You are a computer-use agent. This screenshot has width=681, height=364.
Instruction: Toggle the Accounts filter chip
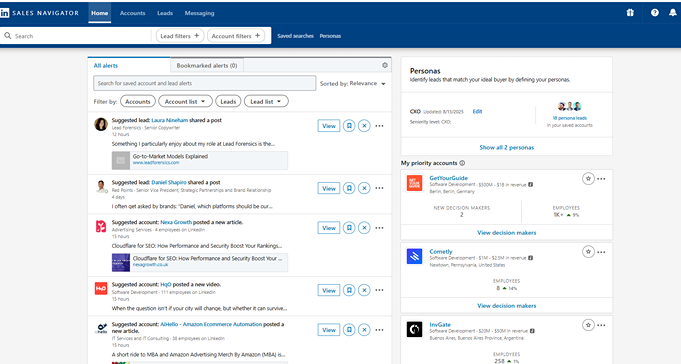point(138,101)
